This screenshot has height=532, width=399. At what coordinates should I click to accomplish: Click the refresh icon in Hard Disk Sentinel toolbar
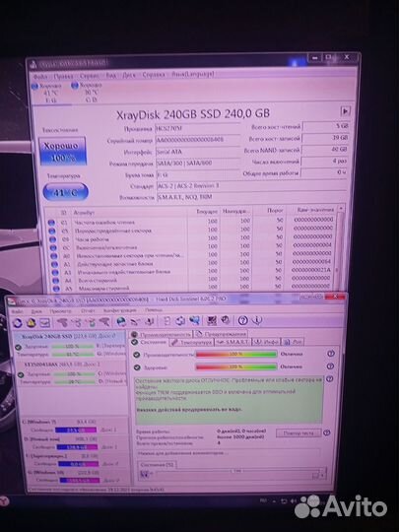(x=17, y=323)
